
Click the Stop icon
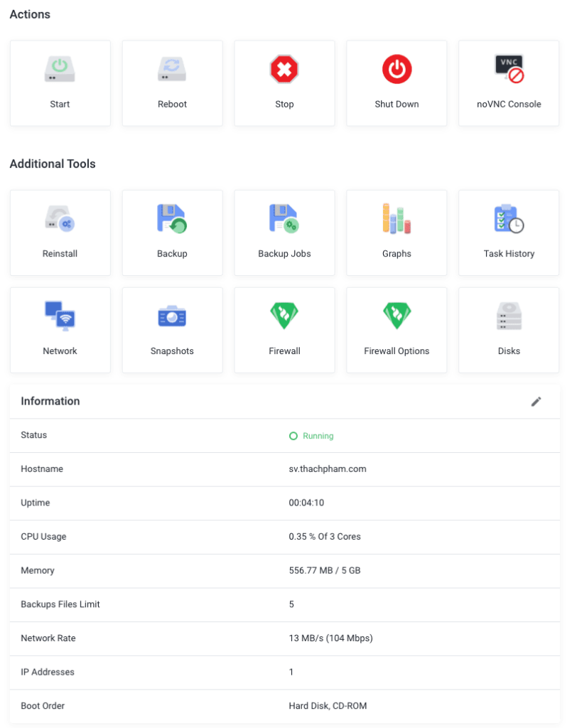(284, 69)
